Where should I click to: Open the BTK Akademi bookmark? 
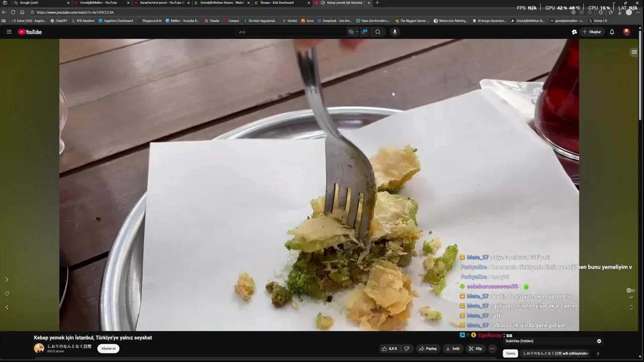[x=83, y=21]
